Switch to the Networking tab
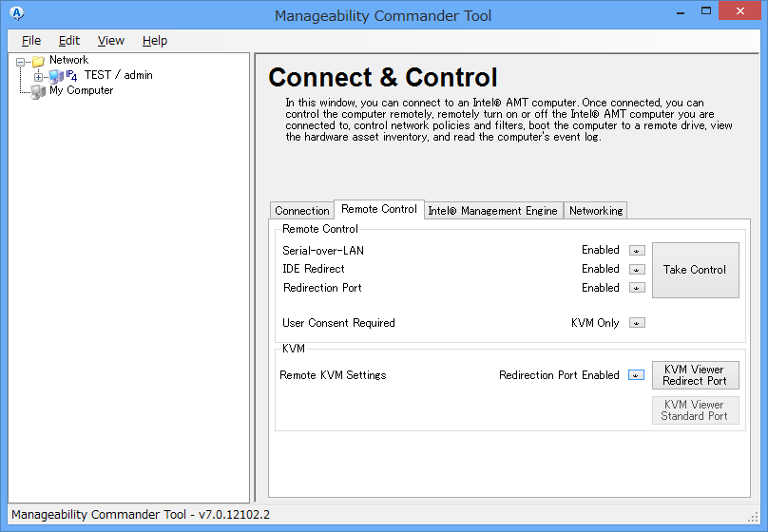 tap(596, 211)
